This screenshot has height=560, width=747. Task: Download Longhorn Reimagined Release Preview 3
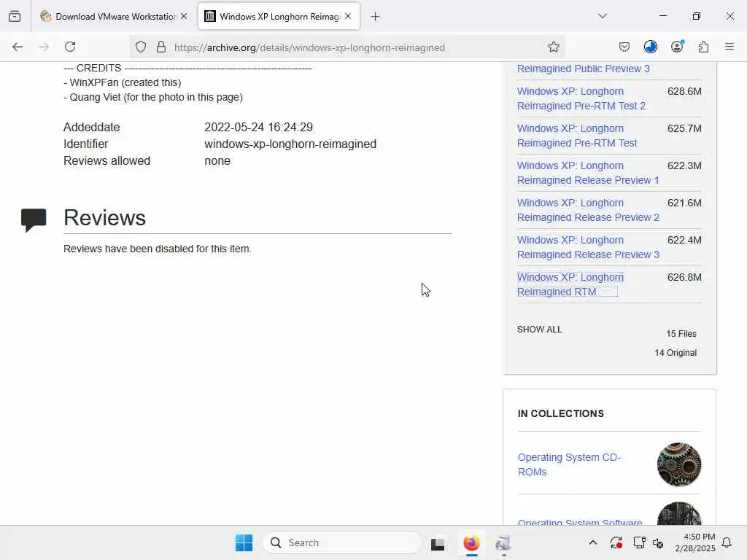(589, 247)
